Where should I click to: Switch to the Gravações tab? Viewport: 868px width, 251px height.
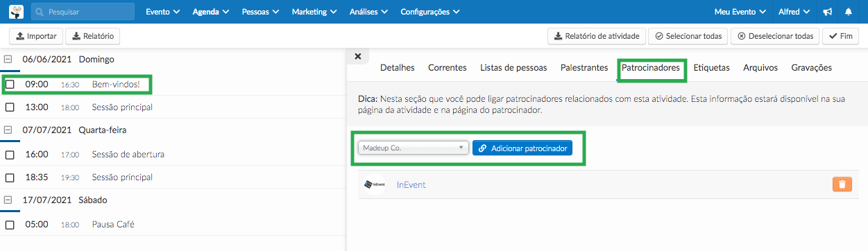click(x=811, y=68)
